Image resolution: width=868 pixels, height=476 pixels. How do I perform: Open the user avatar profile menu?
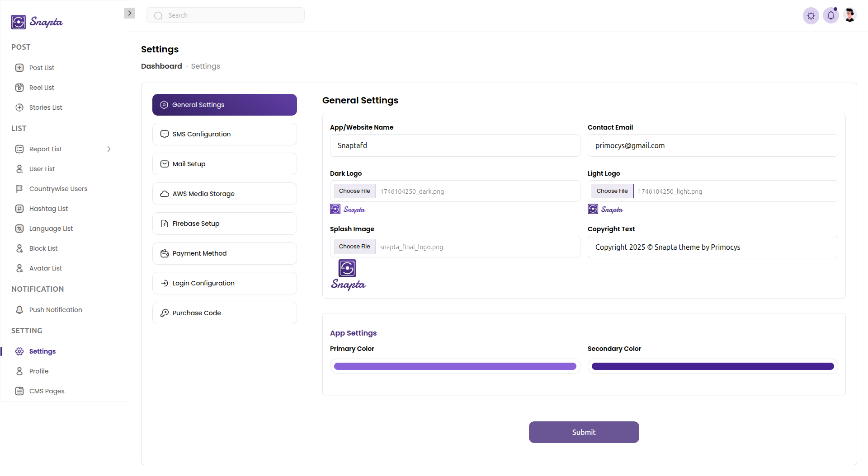click(x=849, y=15)
